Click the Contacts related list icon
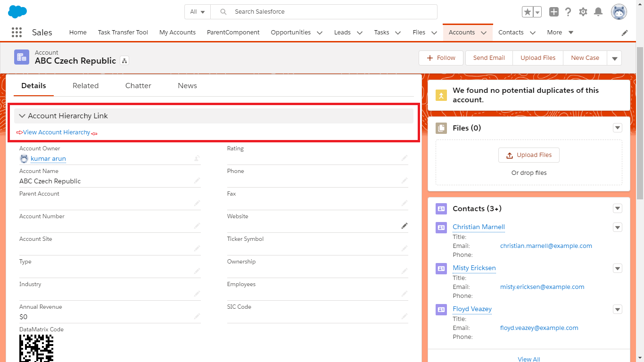This screenshot has width=644, height=362. point(441,208)
